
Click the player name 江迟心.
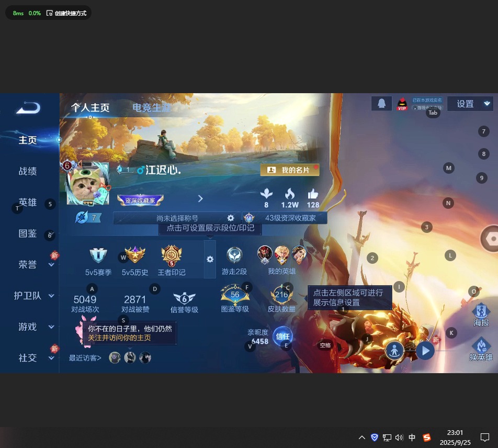point(163,170)
